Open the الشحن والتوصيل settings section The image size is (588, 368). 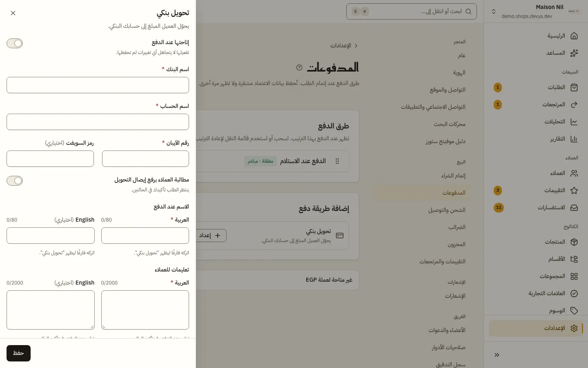pyautogui.click(x=447, y=210)
